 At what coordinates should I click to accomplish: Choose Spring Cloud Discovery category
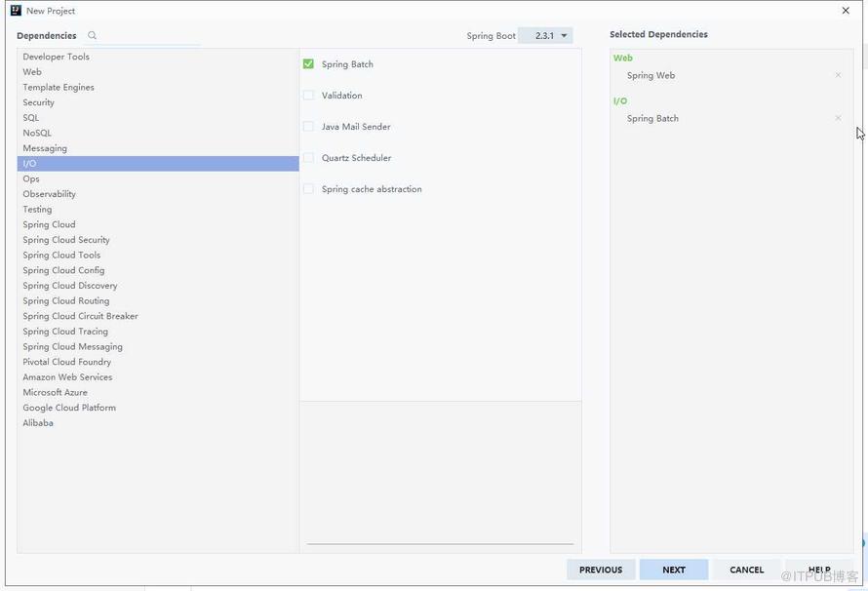click(x=158, y=286)
